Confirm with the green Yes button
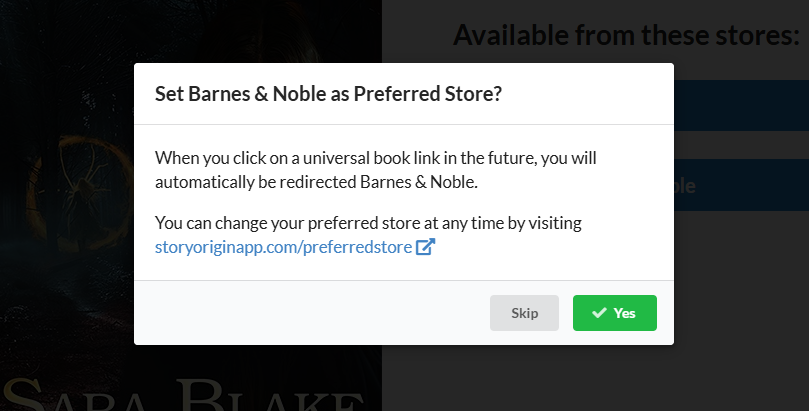This screenshot has height=411, width=809. [x=614, y=313]
